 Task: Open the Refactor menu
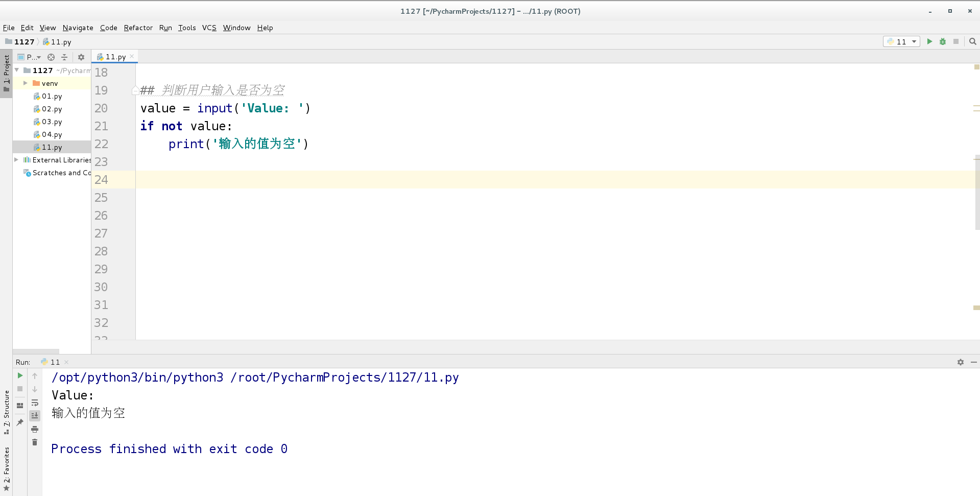click(138, 28)
